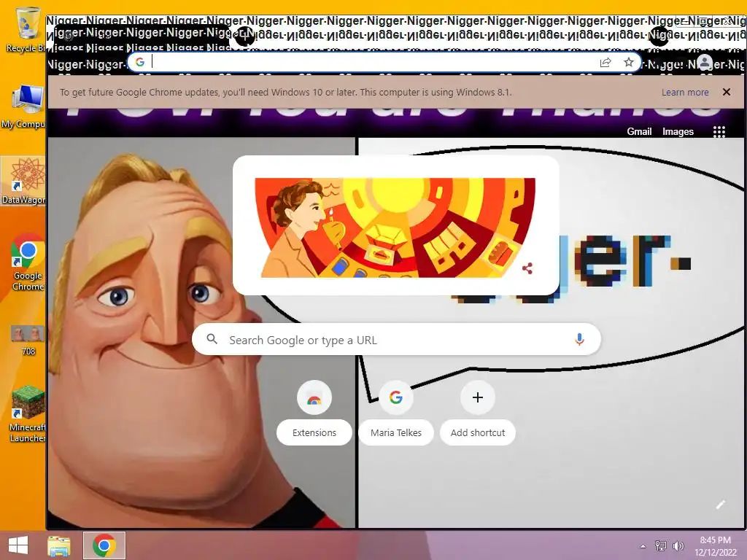747x560 pixels.
Task: Click the Google icon in the address bar
Action: (x=139, y=62)
